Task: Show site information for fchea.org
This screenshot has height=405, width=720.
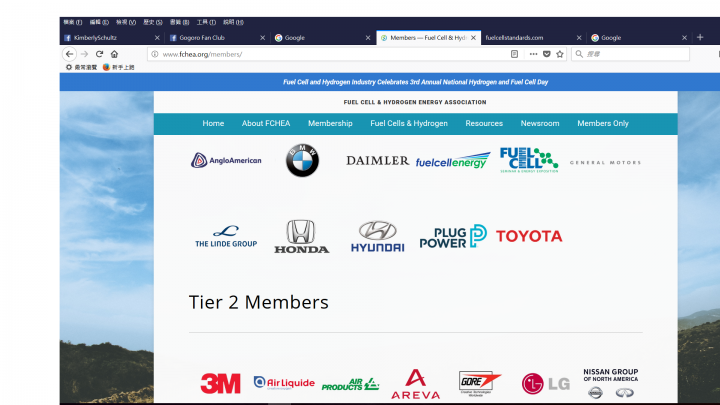Action: tap(155, 54)
